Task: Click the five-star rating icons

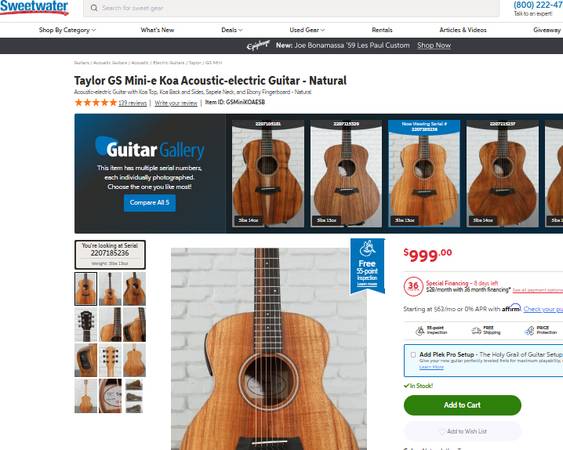Action: coord(96,103)
